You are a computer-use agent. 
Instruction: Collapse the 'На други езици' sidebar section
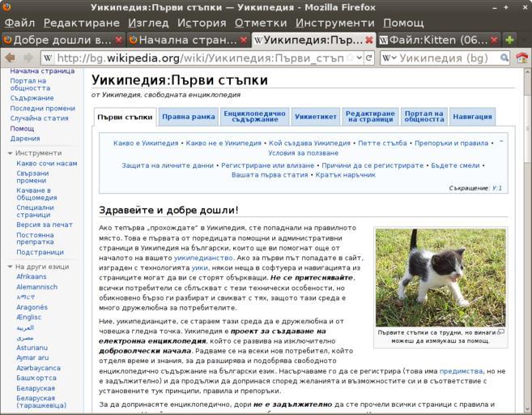pyautogui.click(x=10, y=266)
